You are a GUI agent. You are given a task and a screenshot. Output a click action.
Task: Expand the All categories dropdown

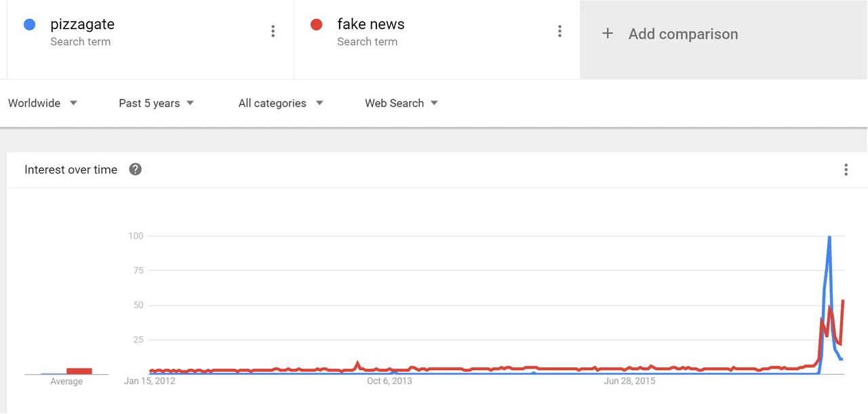[x=281, y=103]
